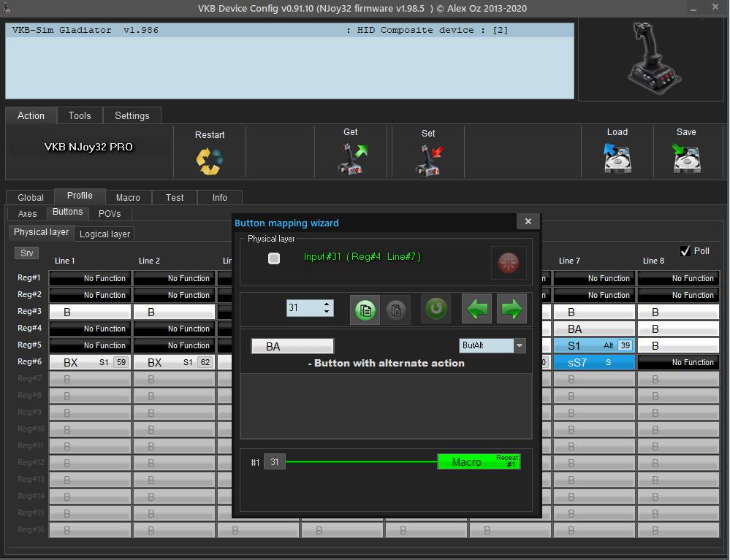730x560 pixels.
Task: Toggle the Poll checkbox
Action: point(685,251)
